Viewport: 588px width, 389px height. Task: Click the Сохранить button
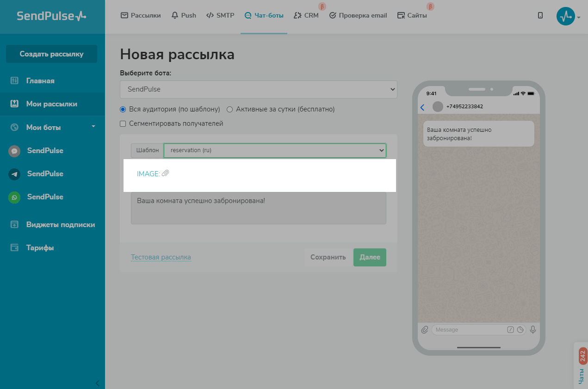(328, 257)
